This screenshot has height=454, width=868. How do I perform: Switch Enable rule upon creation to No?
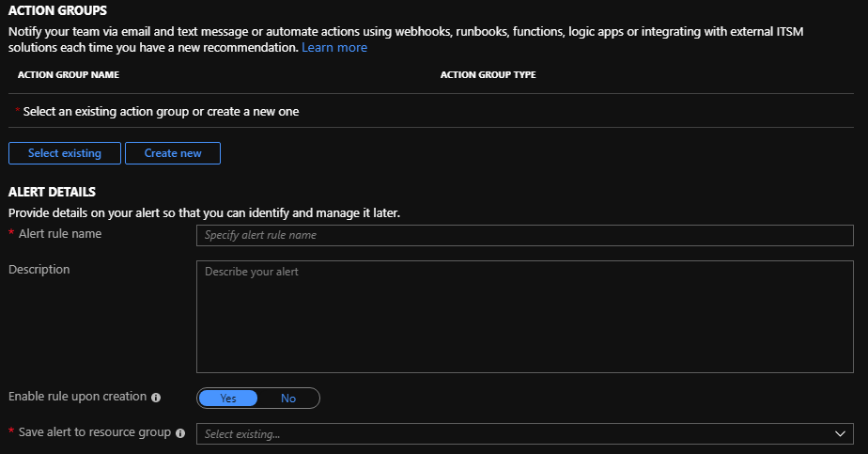pos(288,399)
